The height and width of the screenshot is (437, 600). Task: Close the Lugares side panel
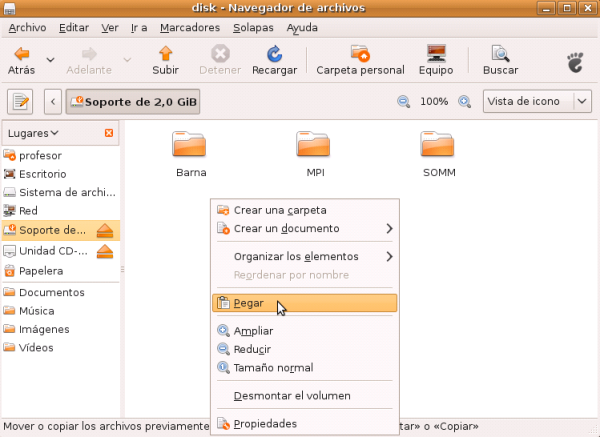(x=109, y=133)
